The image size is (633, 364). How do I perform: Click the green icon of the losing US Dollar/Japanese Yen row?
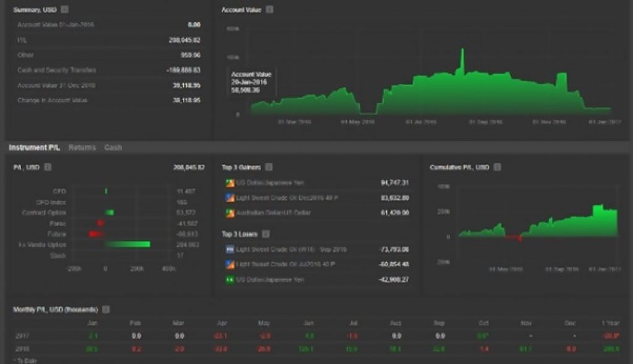230,279
